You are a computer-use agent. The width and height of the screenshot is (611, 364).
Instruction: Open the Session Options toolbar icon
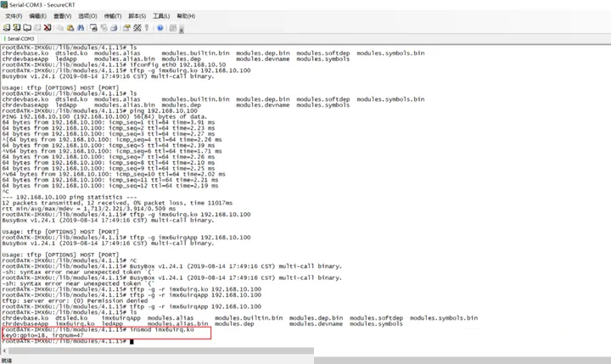[x=126, y=28]
